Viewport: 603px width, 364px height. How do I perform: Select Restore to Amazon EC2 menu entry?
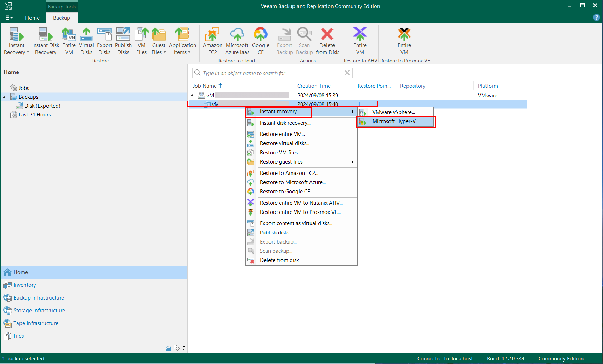click(301, 173)
